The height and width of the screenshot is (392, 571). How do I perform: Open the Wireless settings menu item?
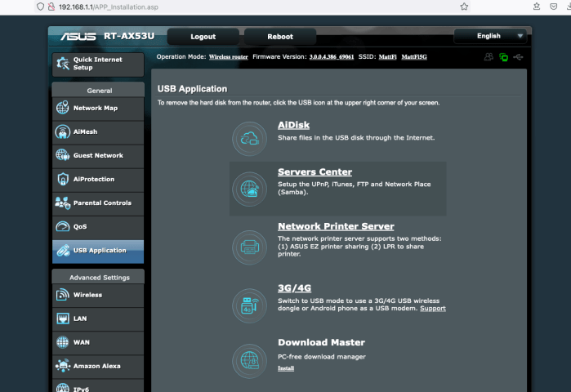coord(98,295)
